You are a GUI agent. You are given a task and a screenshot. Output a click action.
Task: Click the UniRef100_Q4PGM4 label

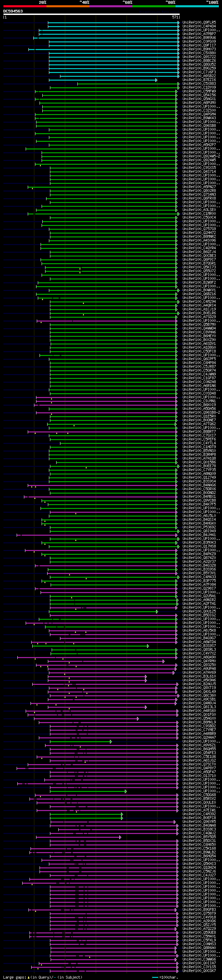[199, 114]
